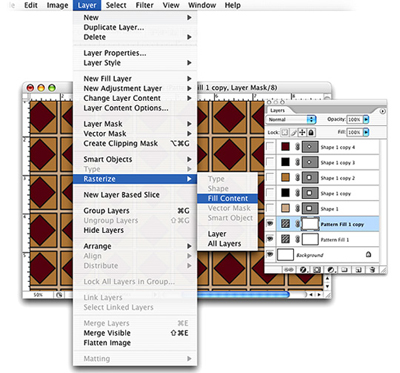Viewport: 400px width, 373px height.
Task: Show the Shape 1 copy layer
Action: click(x=270, y=193)
